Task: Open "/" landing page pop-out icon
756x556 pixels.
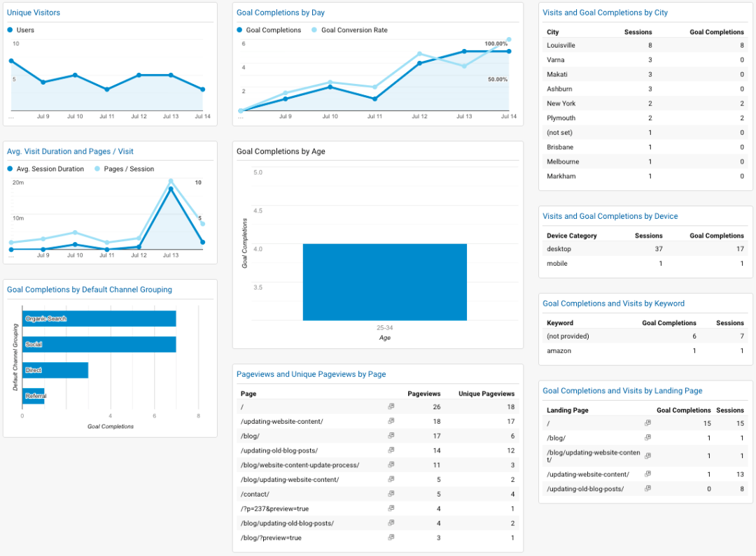Action: click(647, 423)
